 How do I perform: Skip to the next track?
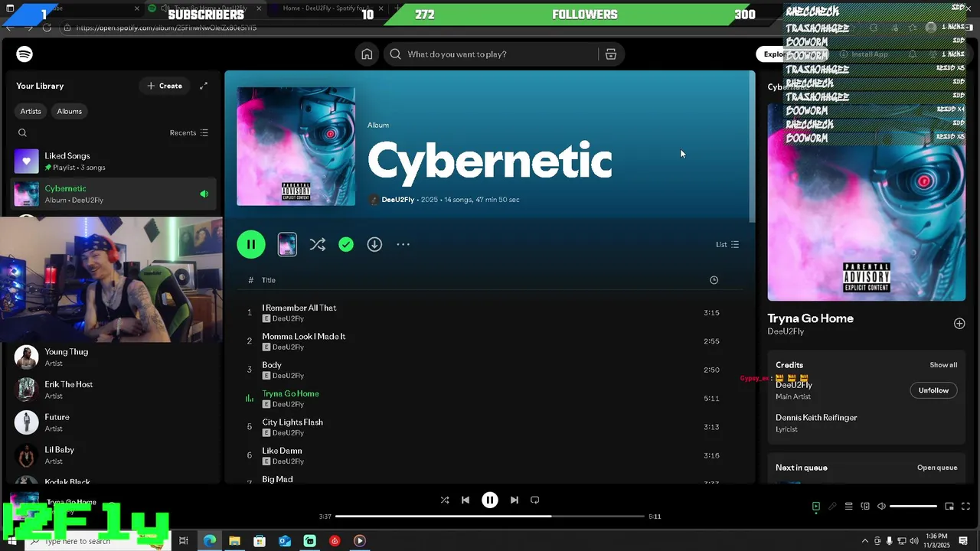514,500
